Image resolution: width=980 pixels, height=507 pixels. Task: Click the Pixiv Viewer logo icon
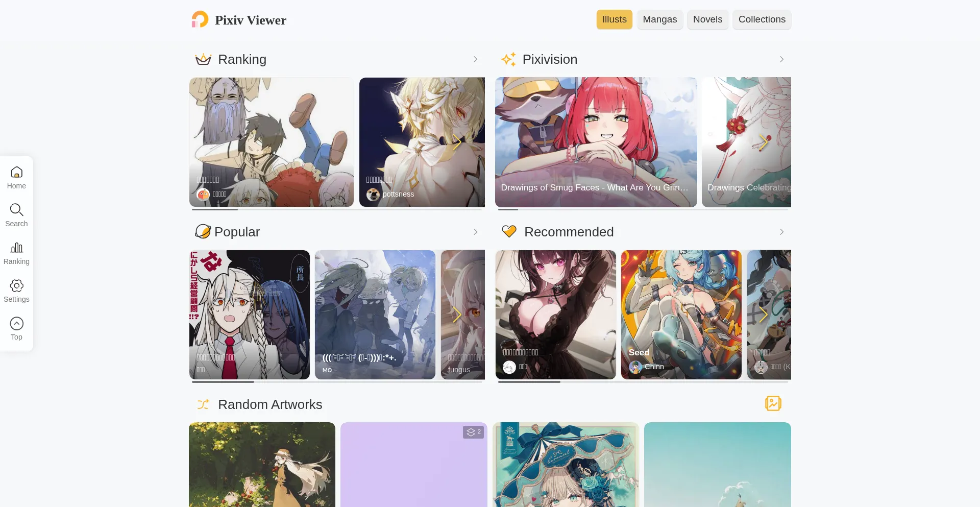click(200, 19)
